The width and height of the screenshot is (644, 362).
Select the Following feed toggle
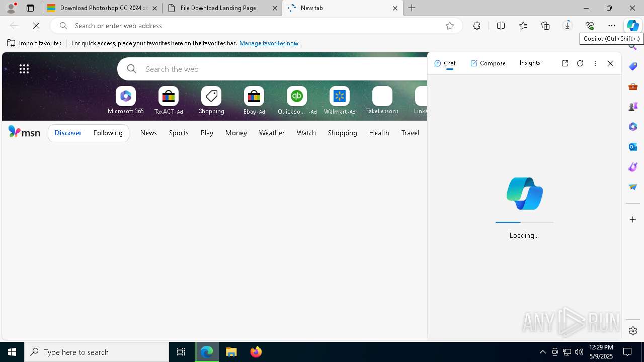click(108, 133)
